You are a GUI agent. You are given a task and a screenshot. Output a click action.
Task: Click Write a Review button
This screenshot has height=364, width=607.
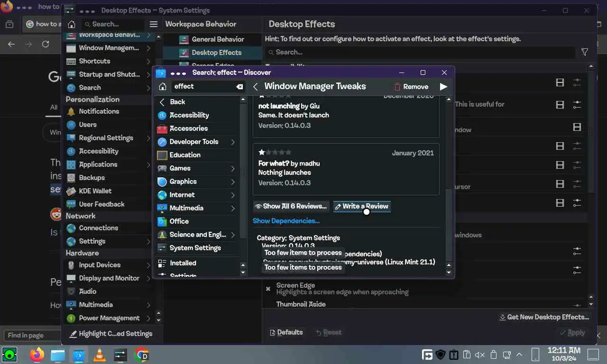(x=361, y=206)
